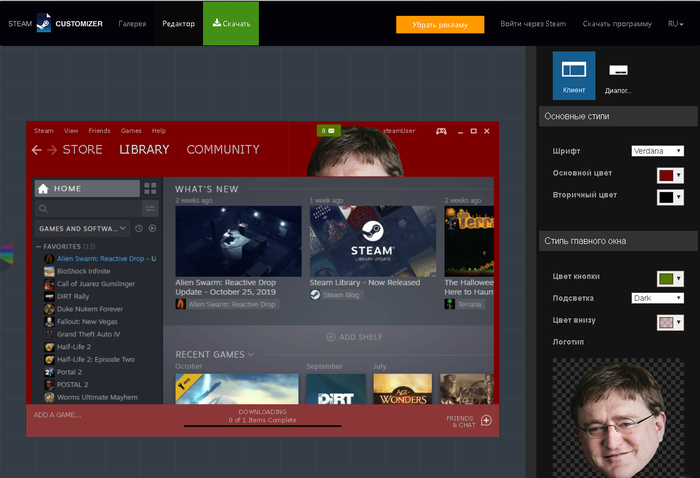Screen dimensions: 700x478
Task: Click the download icon on Скачать button
Action: coord(217,23)
